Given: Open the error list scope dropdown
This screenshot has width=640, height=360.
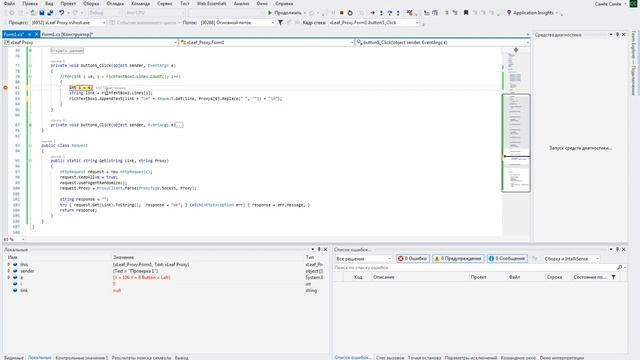Looking at the screenshot, I should pyautogui.click(x=363, y=259).
